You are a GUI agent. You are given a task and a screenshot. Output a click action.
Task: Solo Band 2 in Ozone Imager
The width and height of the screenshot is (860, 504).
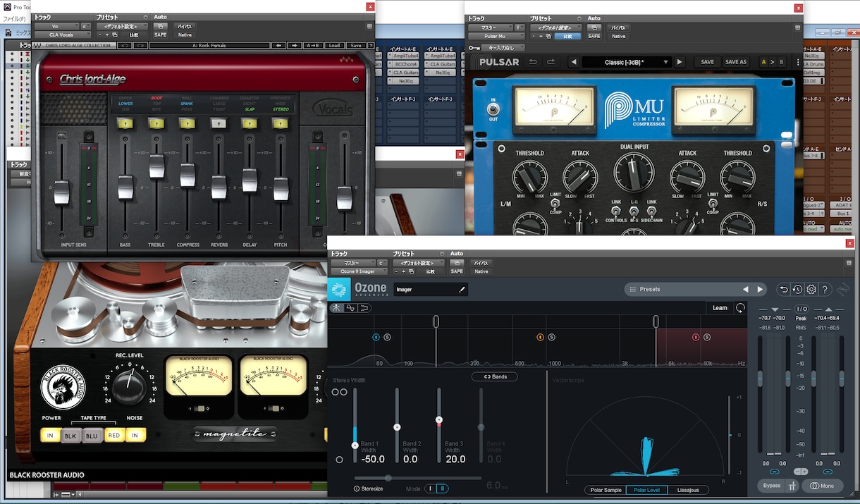click(551, 337)
